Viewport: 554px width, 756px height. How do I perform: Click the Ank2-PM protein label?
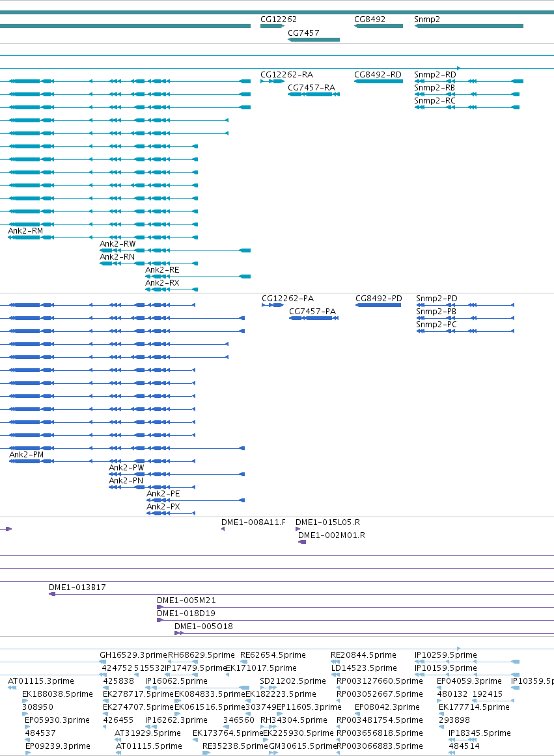click(x=27, y=455)
